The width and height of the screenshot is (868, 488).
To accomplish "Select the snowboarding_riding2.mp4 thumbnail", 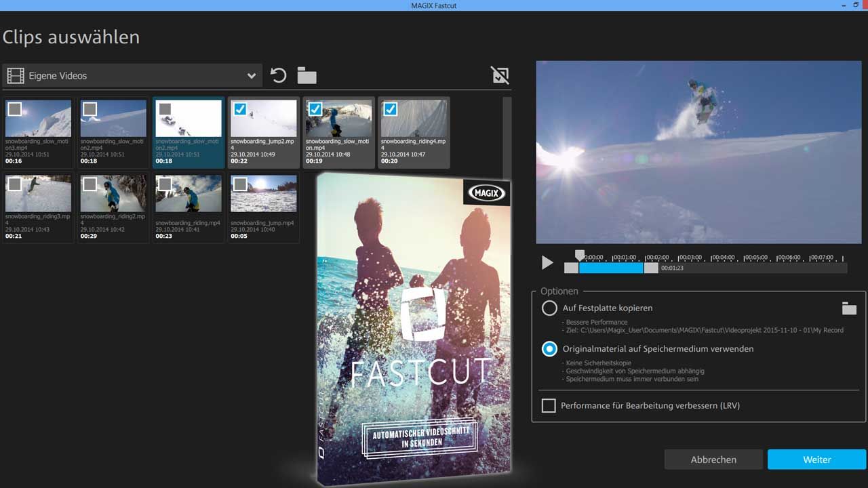I will click(x=113, y=194).
